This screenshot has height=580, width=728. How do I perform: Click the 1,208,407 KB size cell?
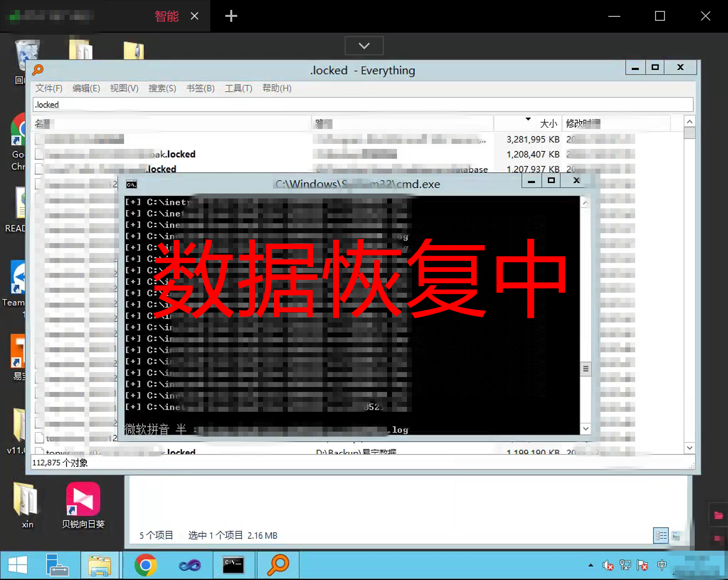pos(533,154)
